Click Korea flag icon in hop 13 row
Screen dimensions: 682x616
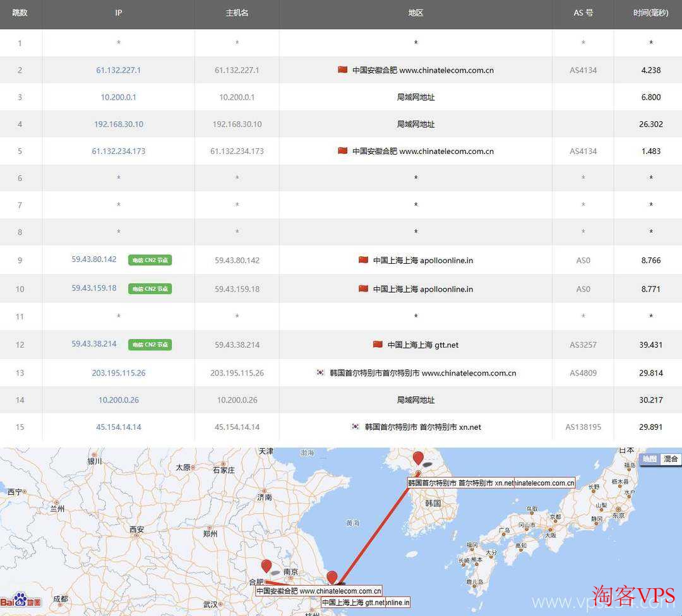(320, 372)
